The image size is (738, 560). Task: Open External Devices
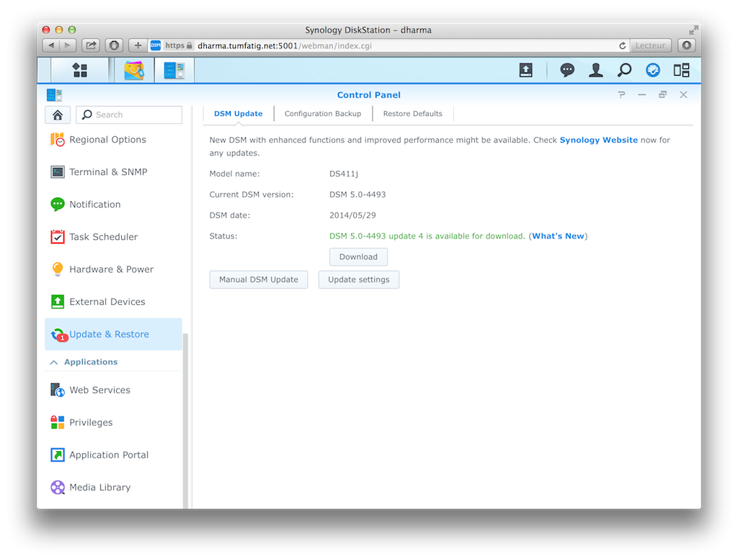tap(113, 302)
